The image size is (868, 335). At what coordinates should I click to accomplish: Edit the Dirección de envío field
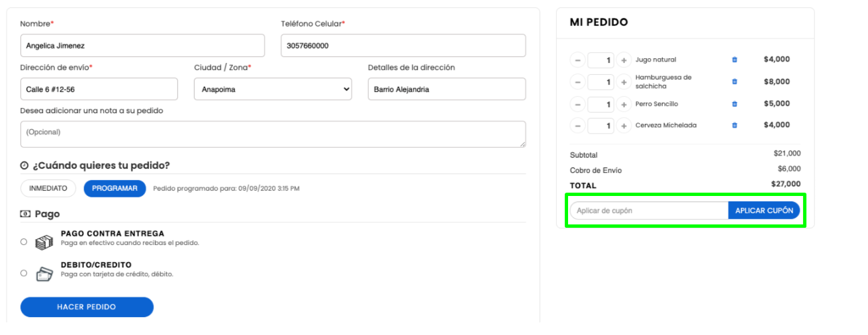tap(99, 89)
